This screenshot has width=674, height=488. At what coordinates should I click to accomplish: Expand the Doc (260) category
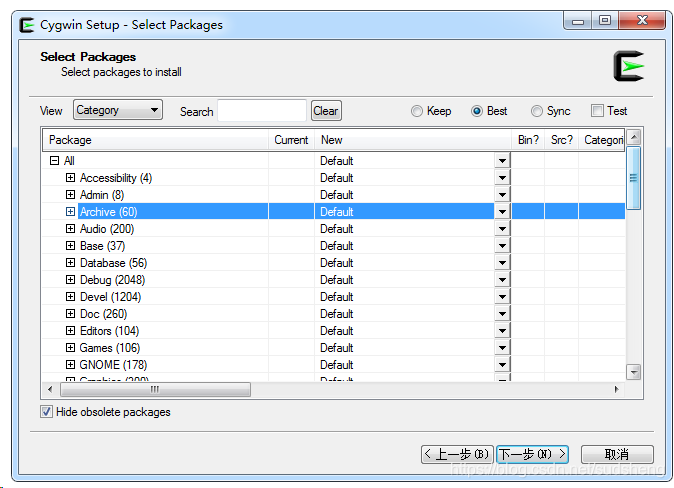point(70,313)
